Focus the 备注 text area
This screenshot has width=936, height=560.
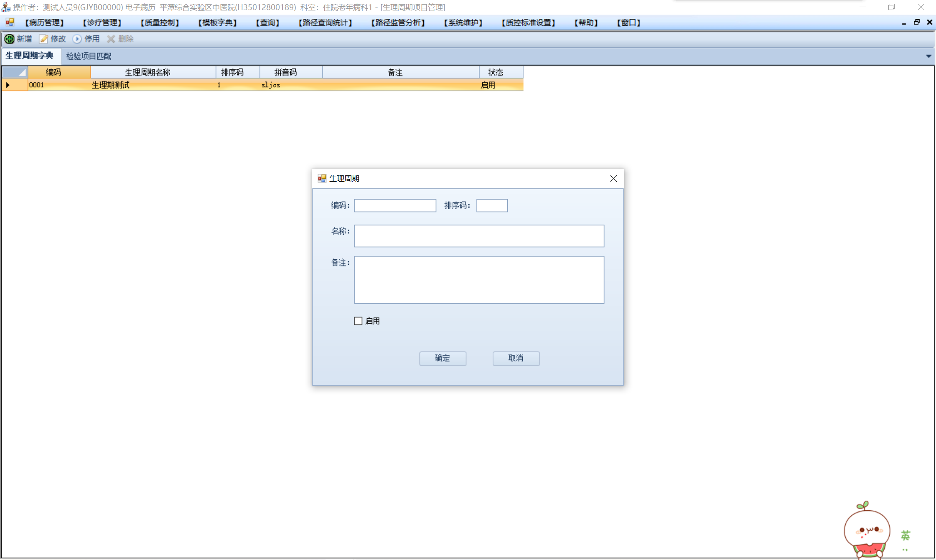479,280
